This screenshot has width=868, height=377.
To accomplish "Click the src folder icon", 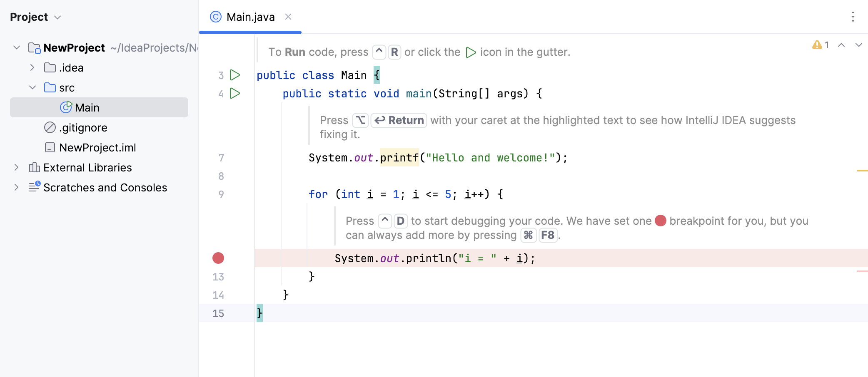I will click(x=50, y=87).
